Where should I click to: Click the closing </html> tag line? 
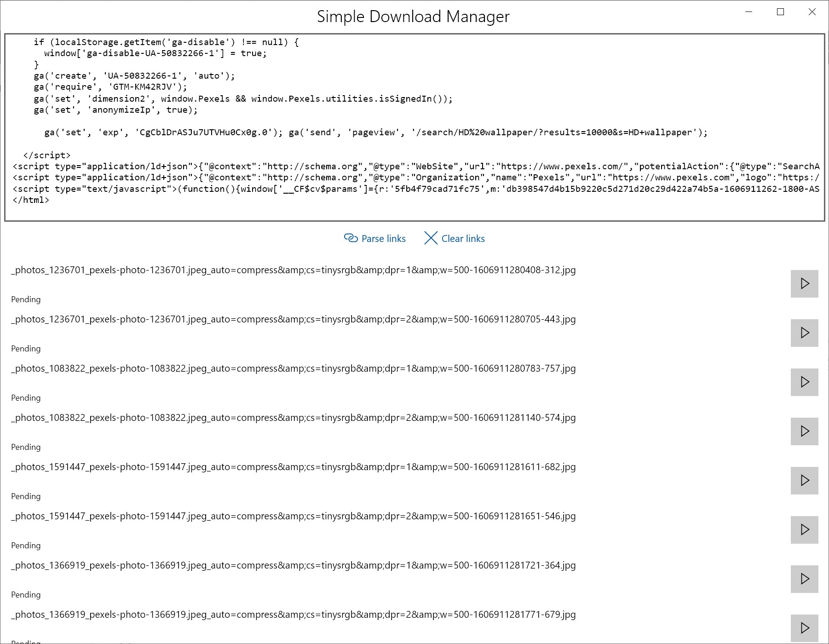31,200
